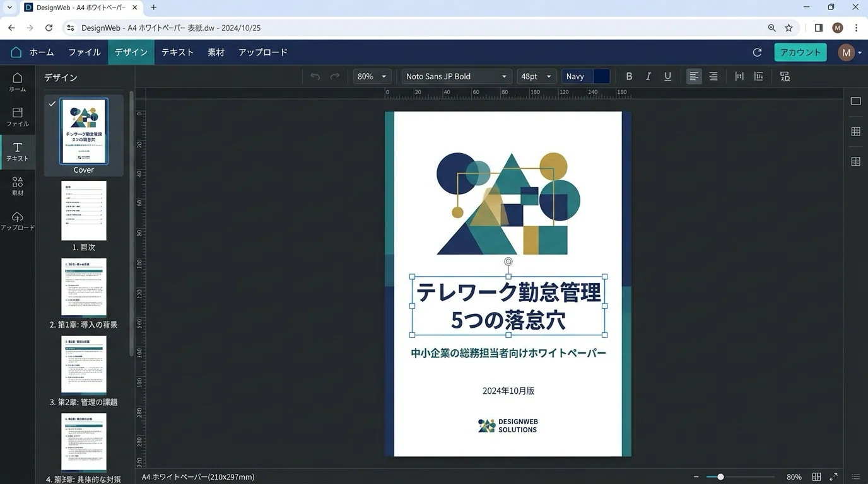
Task: Open the zoom 80% dropdown in toolbar
Action: tap(372, 76)
